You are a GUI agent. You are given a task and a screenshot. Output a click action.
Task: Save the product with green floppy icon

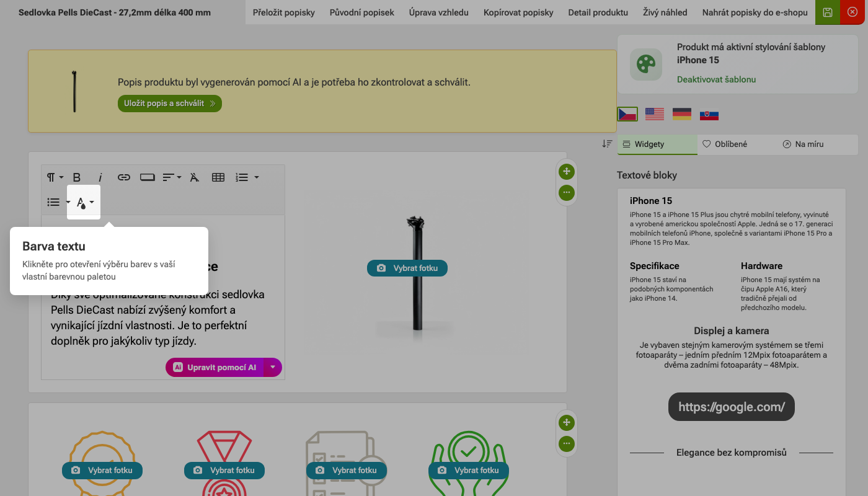828,12
